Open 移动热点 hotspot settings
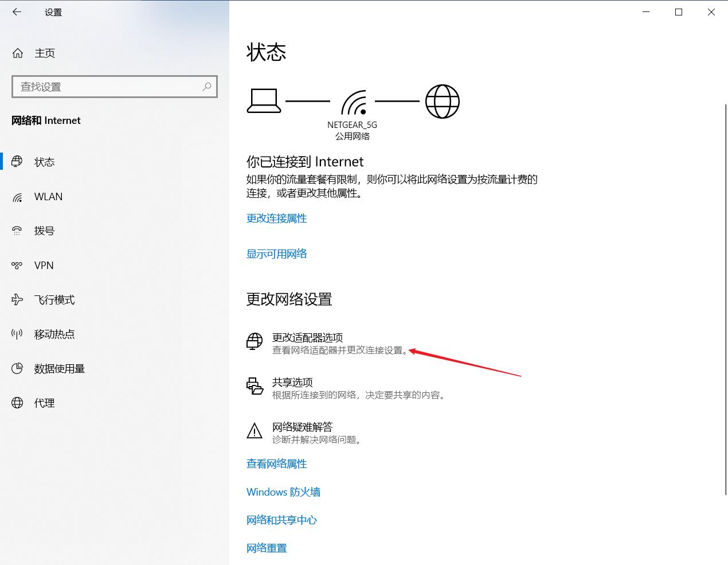728x565 pixels. pos(17,334)
